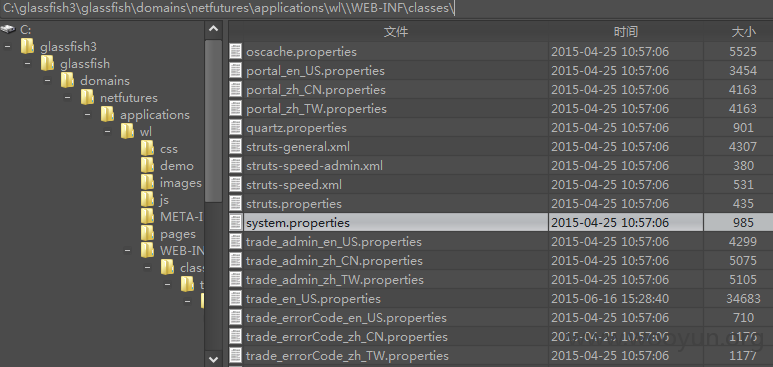Collapse the classes tree node
The width and height of the screenshot is (773, 367).
[147, 267]
